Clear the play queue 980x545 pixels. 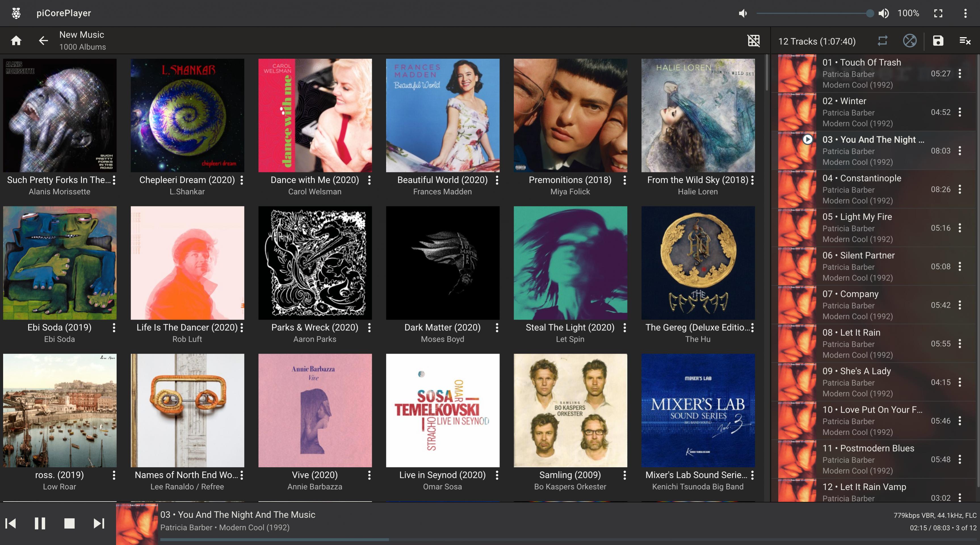[x=965, y=40]
